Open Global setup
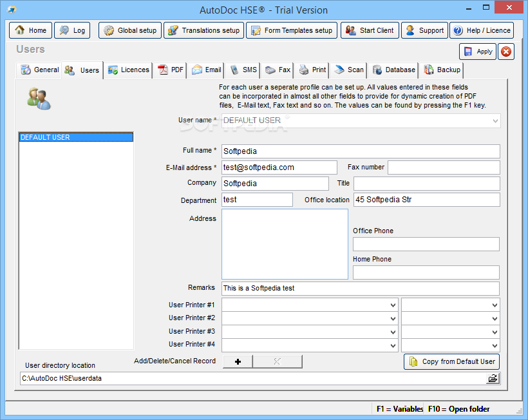This screenshot has height=420, width=528. click(x=130, y=30)
